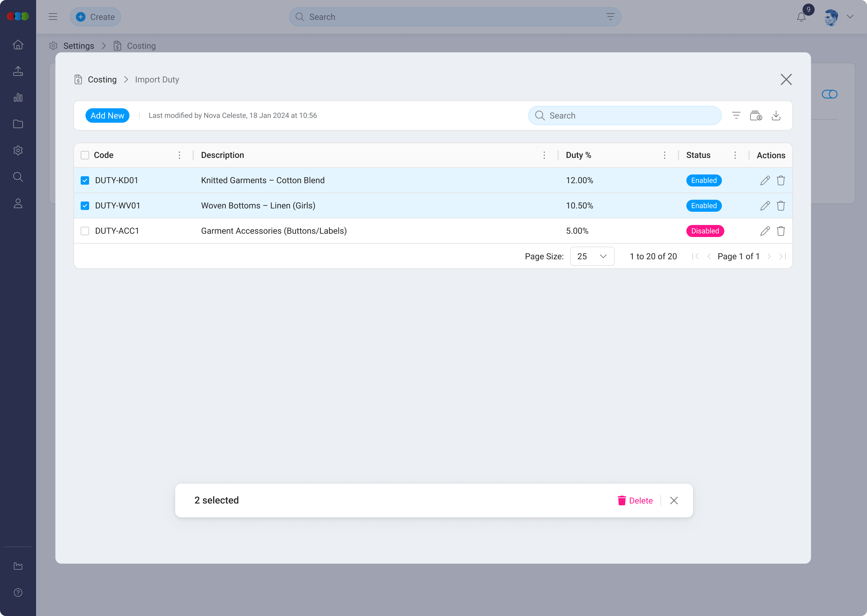Toggle the select-all checkbox in the Code column header
Image resolution: width=867 pixels, height=616 pixels.
(x=85, y=155)
